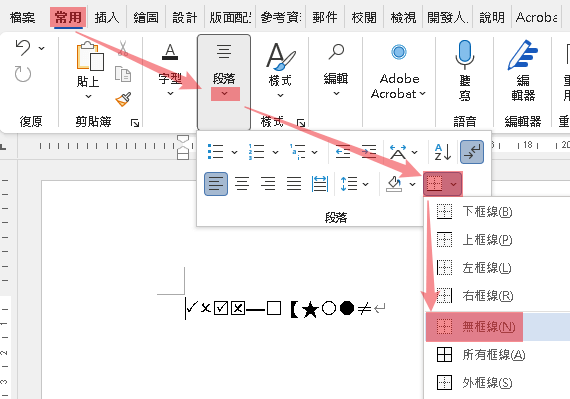Image resolution: width=570 pixels, height=399 pixels.
Task: Click the first-line indent ruler marker
Action: (x=183, y=139)
